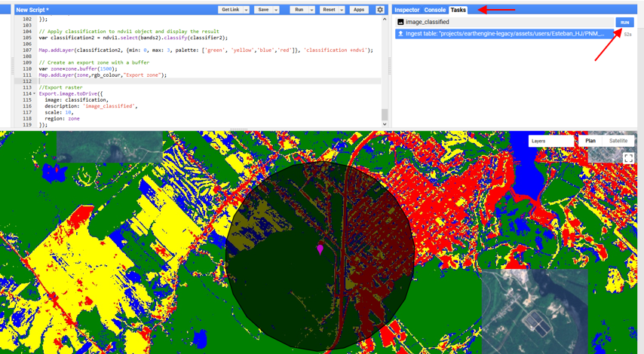The height and width of the screenshot is (354, 644).
Task: Click the code editor scrollbar thumb
Action: coord(385,114)
